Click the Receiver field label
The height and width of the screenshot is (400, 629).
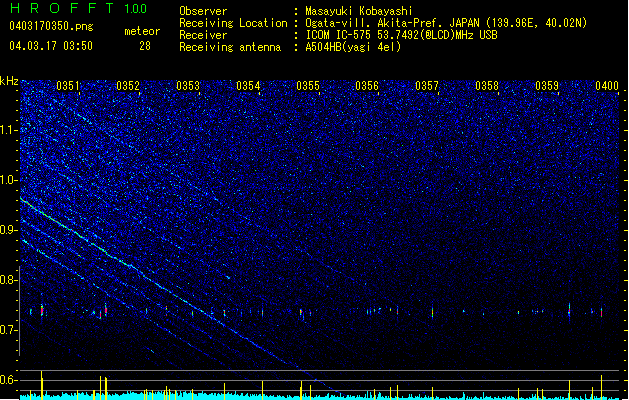(203, 35)
